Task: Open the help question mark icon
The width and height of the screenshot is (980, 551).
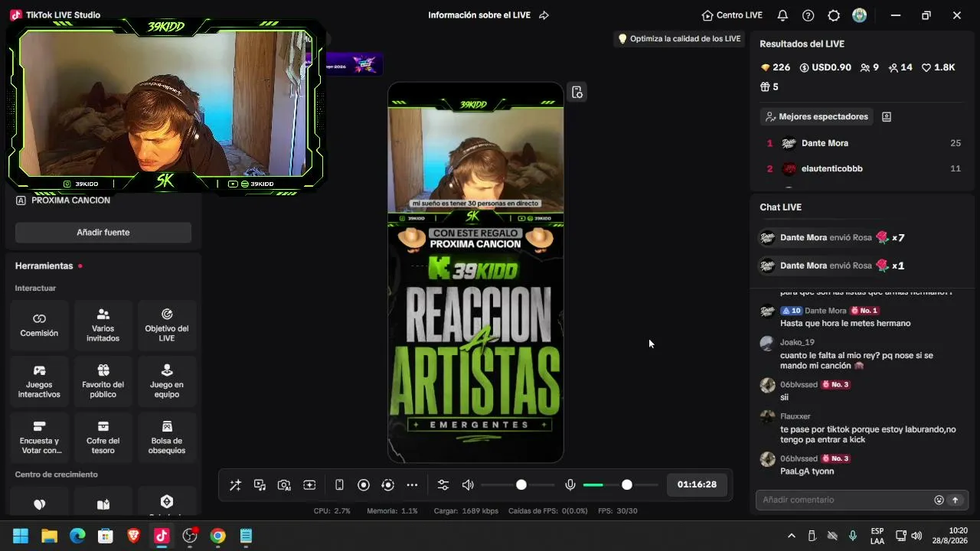Action: pyautogui.click(x=808, y=15)
